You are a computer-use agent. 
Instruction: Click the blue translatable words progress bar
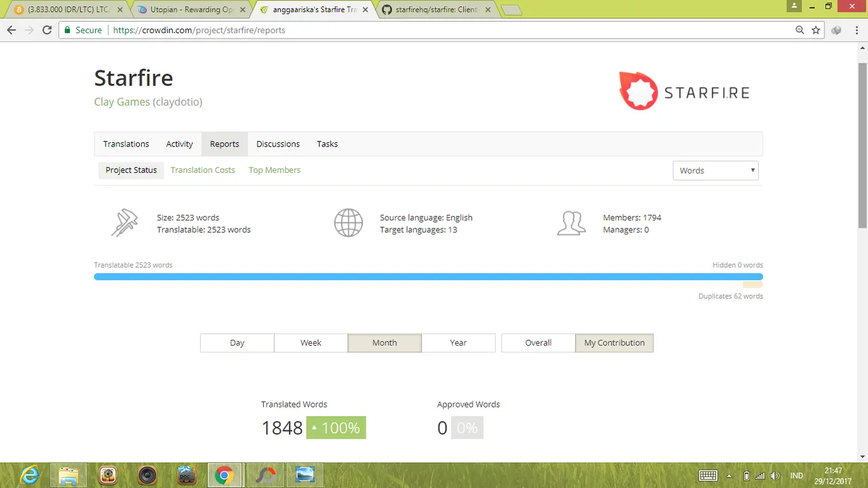[x=429, y=277]
